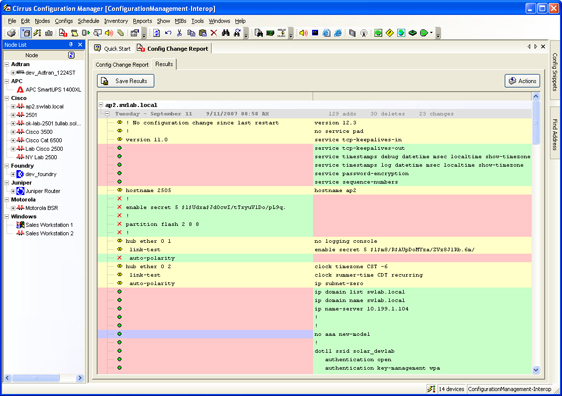Image resolution: width=562 pixels, height=396 pixels.
Task: Collapse the Cisco group in node tree
Action: coord(7,98)
